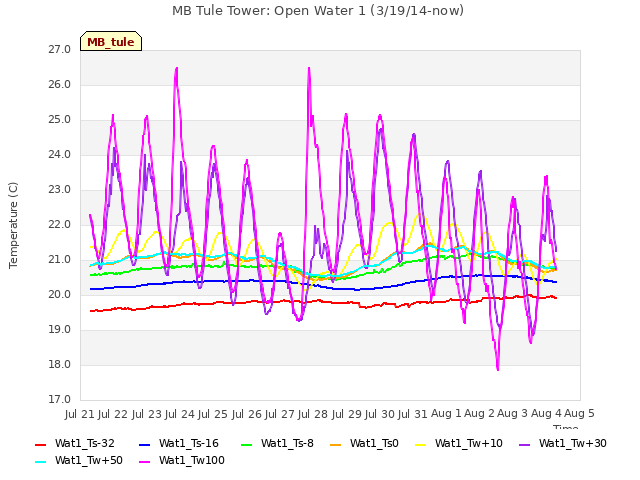
Task: Click the yellow Wat1_Tw+10 legend swatch
Action: click(420, 444)
